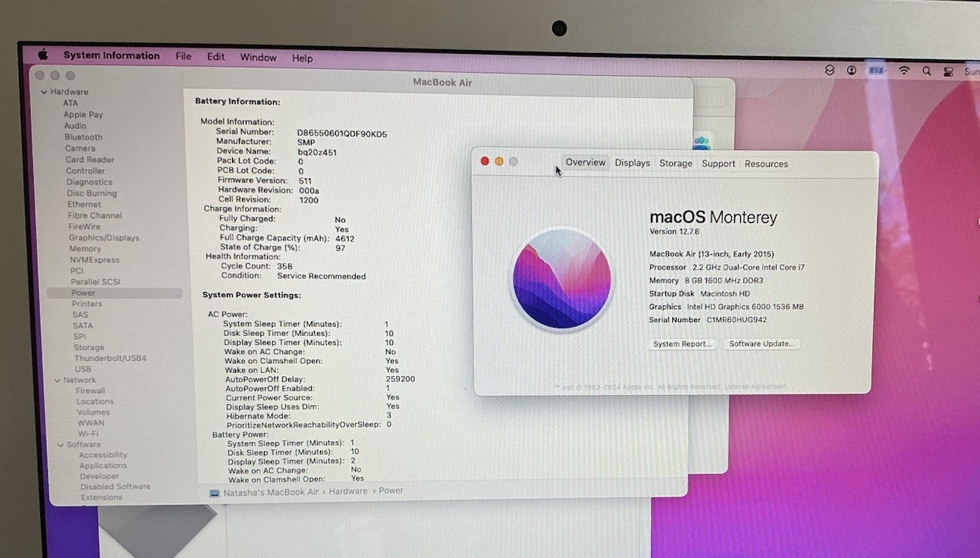The image size is (980, 558).
Task: Open the Shortcuts menu bar icon
Action: click(x=830, y=70)
